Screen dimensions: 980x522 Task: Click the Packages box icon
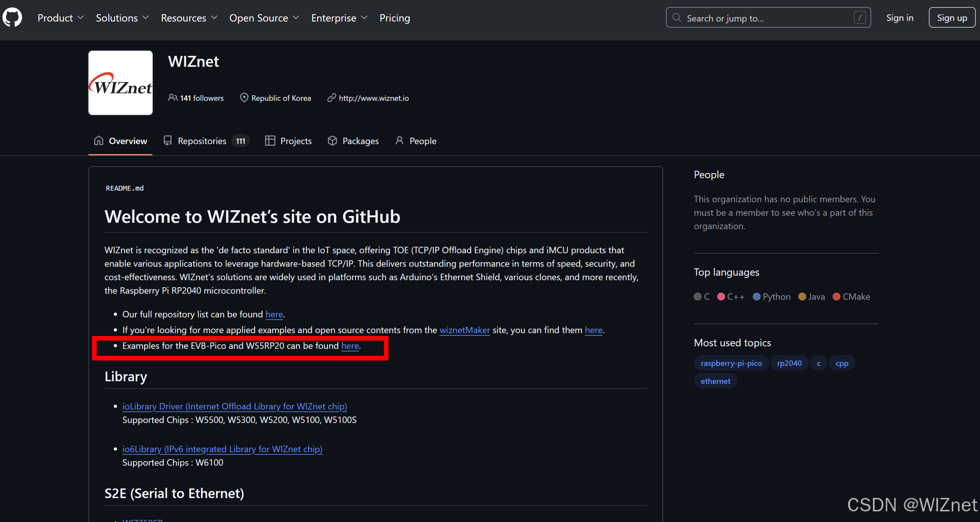(333, 141)
